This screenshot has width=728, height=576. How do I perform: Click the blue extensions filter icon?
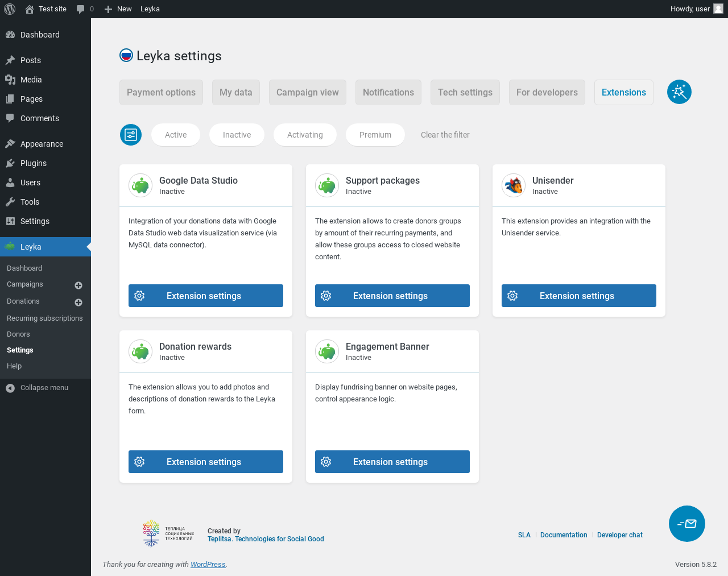[x=131, y=135]
